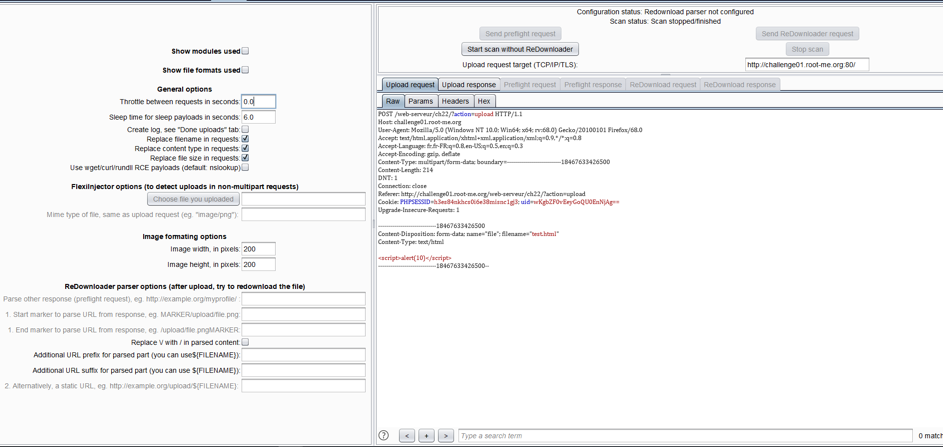Screen dimensions: 943x447
Task: Uncheck Replace filename in requests
Action: pos(245,139)
